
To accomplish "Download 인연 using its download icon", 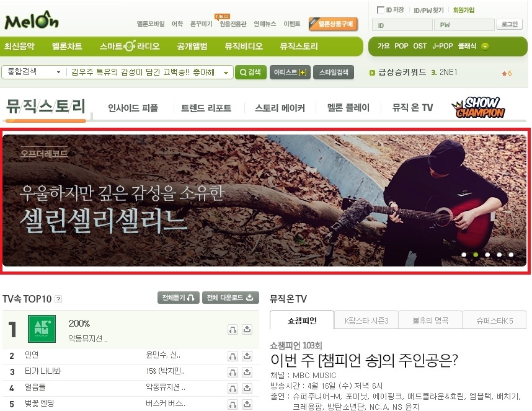I will pos(247,356).
